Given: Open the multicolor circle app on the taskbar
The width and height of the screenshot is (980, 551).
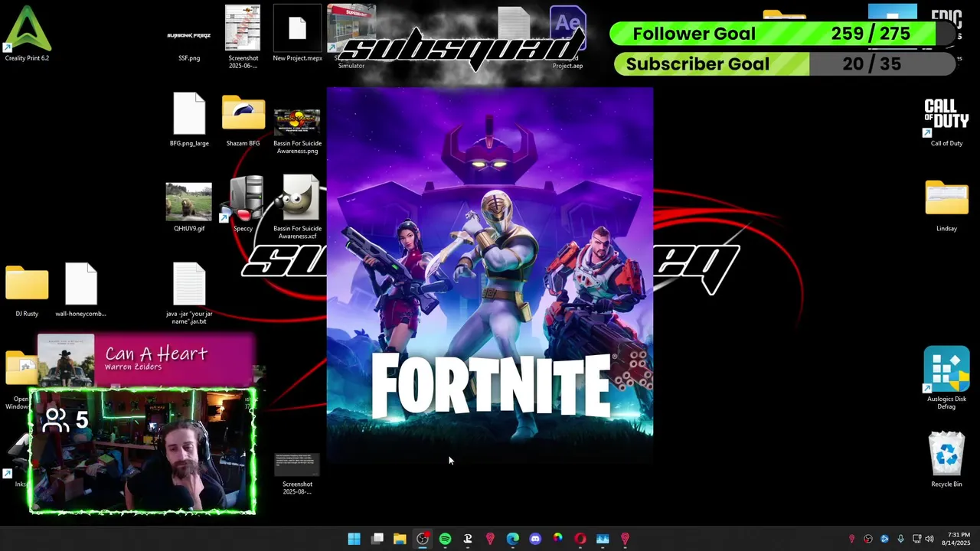Looking at the screenshot, I should [x=558, y=539].
